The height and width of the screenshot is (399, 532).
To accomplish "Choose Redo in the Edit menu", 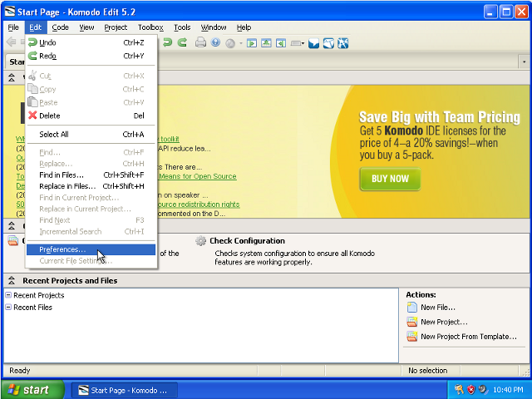I will click(x=91, y=56).
